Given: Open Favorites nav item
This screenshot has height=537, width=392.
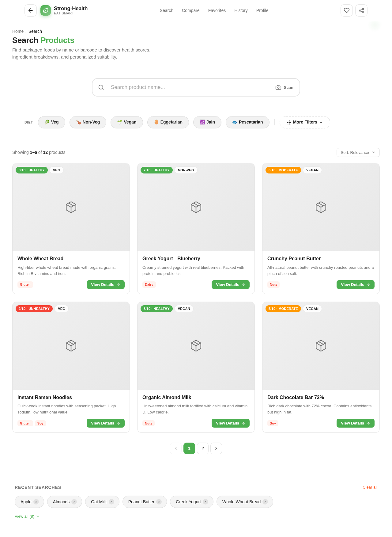Looking at the screenshot, I should pos(217,10).
